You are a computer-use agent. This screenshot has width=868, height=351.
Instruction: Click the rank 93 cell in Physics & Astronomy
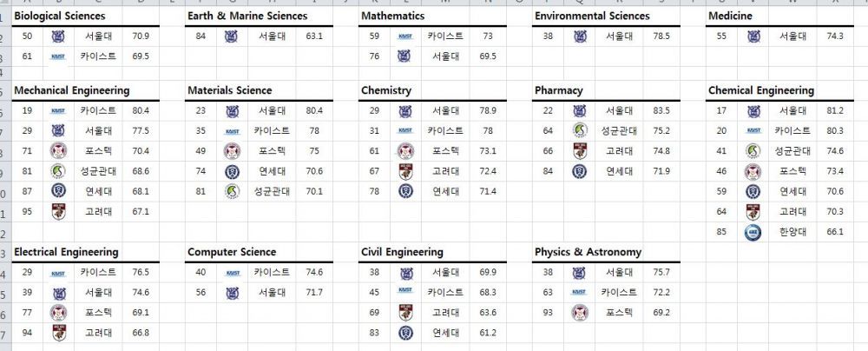click(x=548, y=312)
